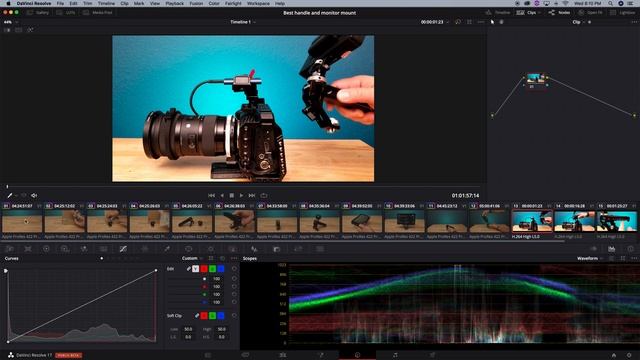This screenshot has height=360, width=640.
Task: Open the Trim menu
Action: tap(88, 3)
